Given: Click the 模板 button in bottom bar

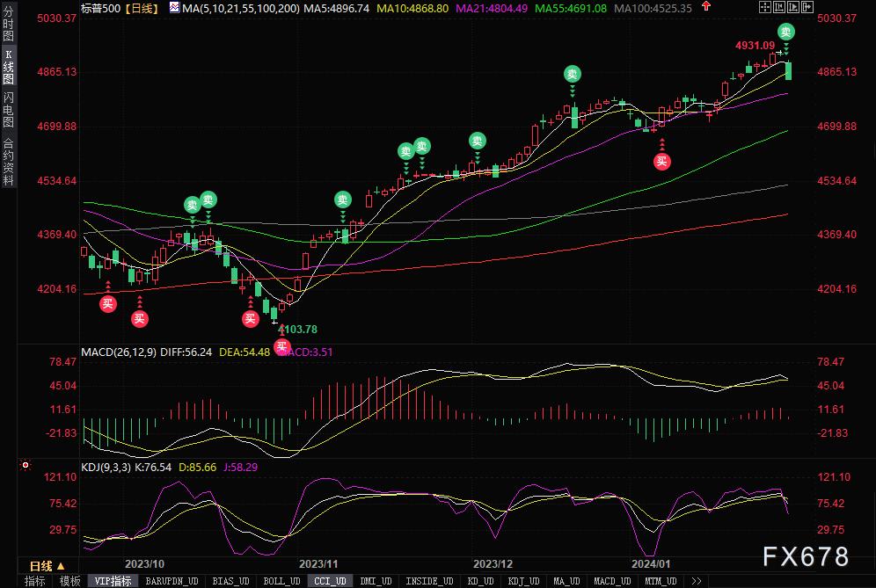Looking at the screenshot, I should pyautogui.click(x=69, y=581).
